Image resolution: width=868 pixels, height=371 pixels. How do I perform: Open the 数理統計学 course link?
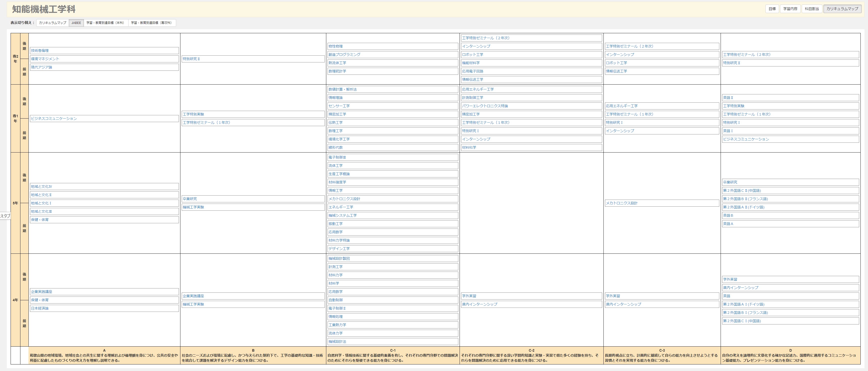337,71
